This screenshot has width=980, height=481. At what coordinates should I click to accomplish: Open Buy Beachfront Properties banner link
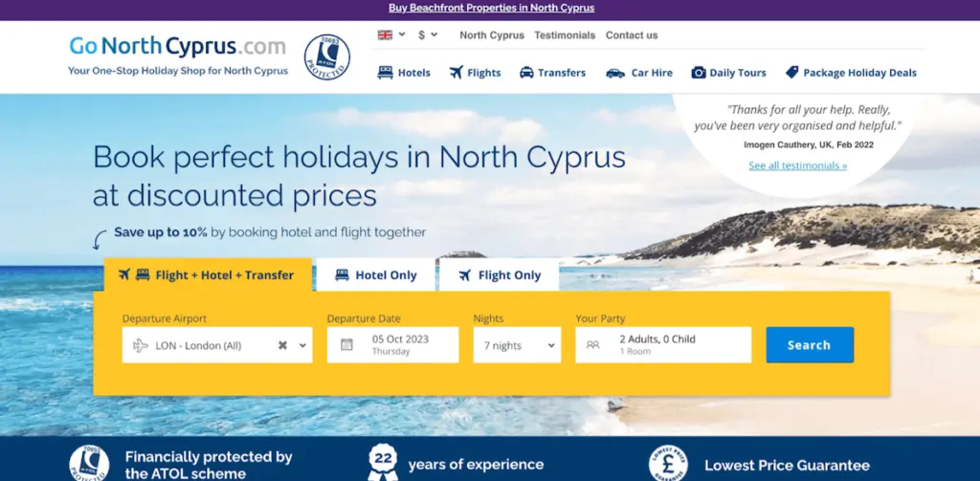pos(491,8)
